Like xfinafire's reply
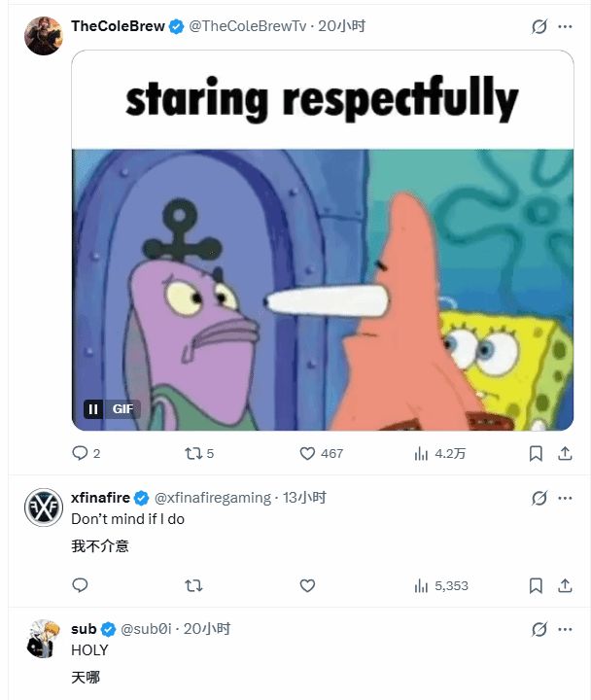Viewport: 591px width, 700px height. coord(307,585)
